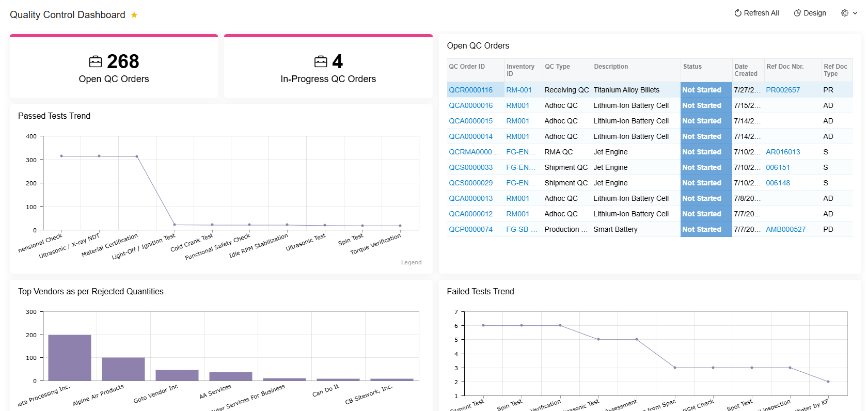
Task: Click the briefcase icon on In-Progress QC Orders
Action: point(321,62)
